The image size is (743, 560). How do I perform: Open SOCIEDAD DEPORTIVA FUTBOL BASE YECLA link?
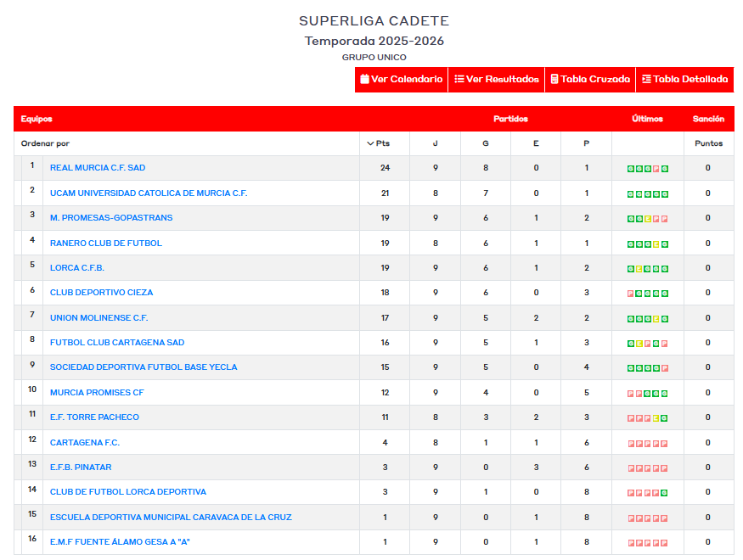(x=144, y=367)
